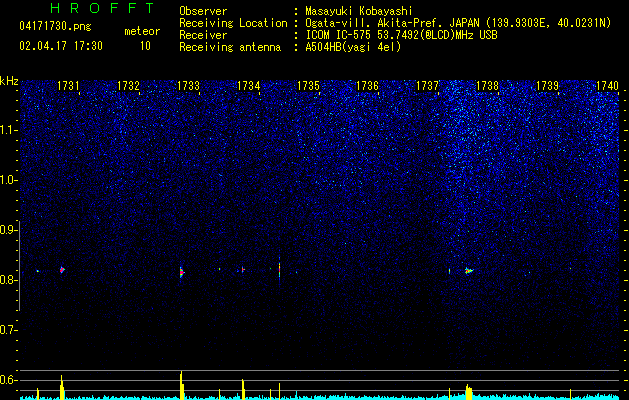
Task: Select the meteor count value 10
Action: [x=145, y=46]
